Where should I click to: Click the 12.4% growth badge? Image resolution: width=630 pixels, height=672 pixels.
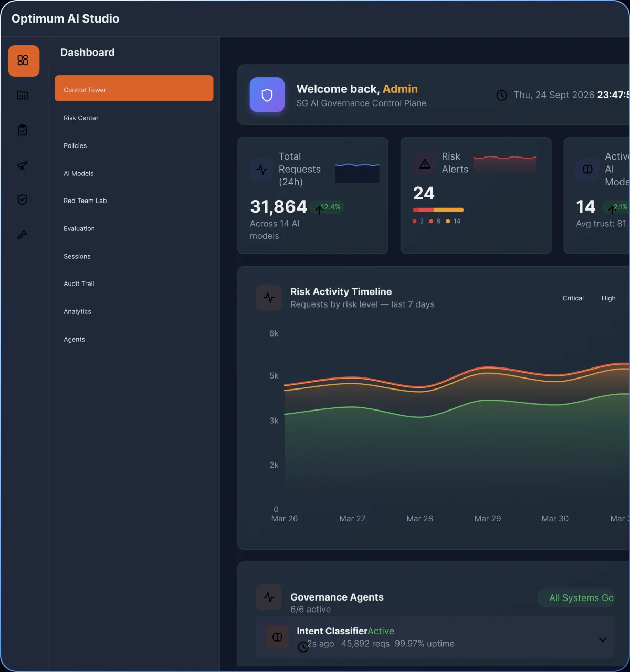(x=327, y=207)
